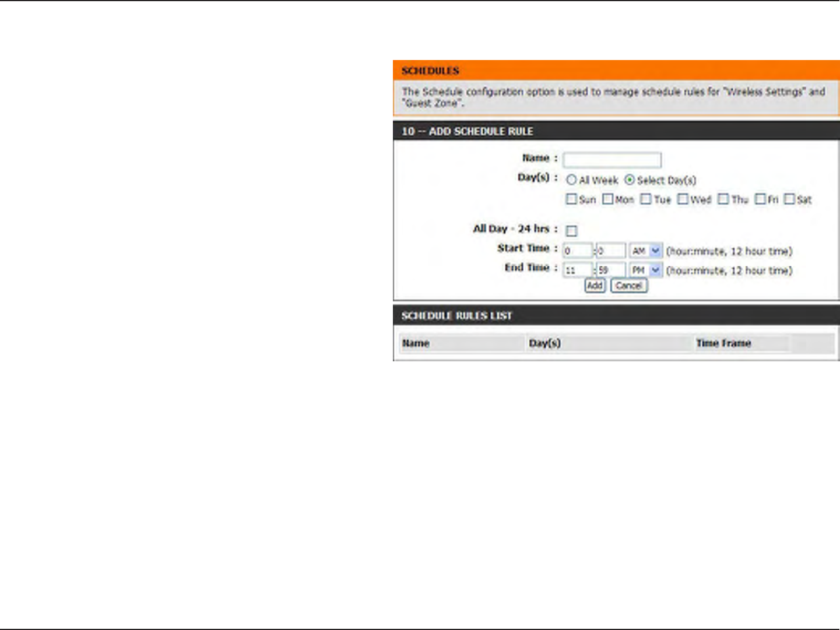Click the SCHEDULE RULES LIST heading
840x630 pixels.
click(x=456, y=316)
